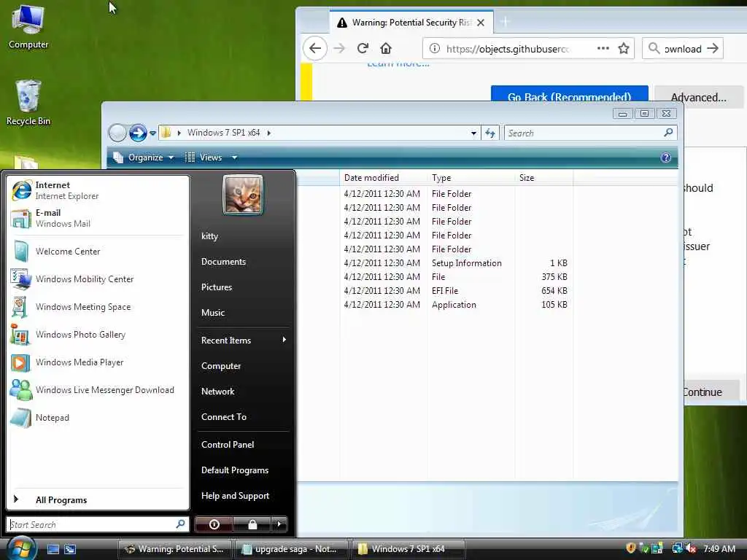Click the Explorer help icon
This screenshot has height=560, width=747.
(x=665, y=157)
